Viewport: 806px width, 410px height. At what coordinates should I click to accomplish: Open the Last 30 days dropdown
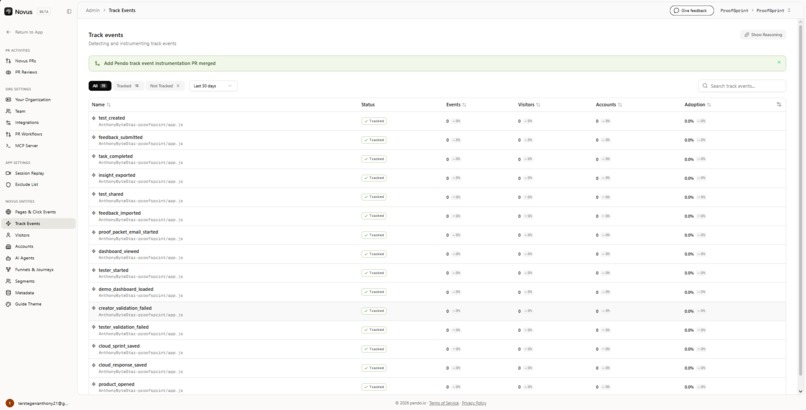pyautogui.click(x=213, y=86)
